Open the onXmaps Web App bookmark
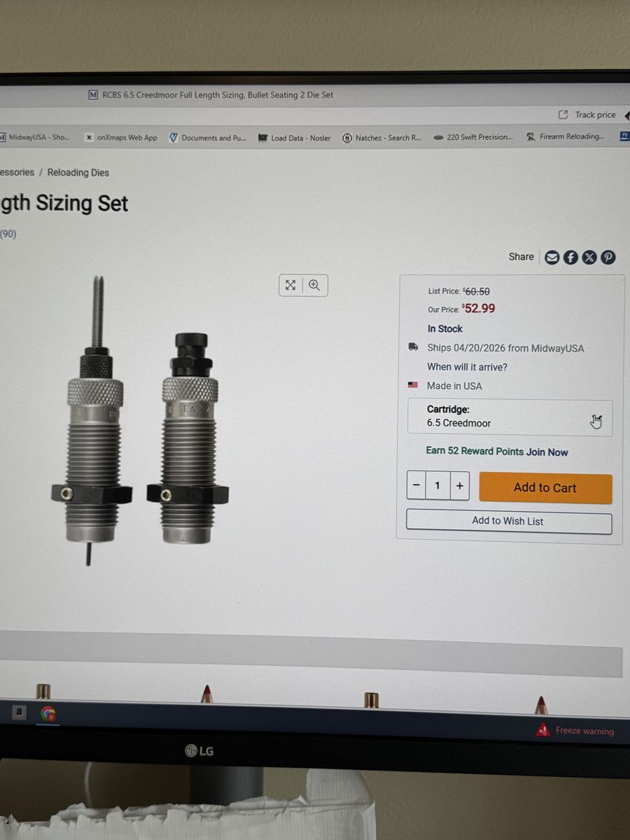 tap(121, 138)
